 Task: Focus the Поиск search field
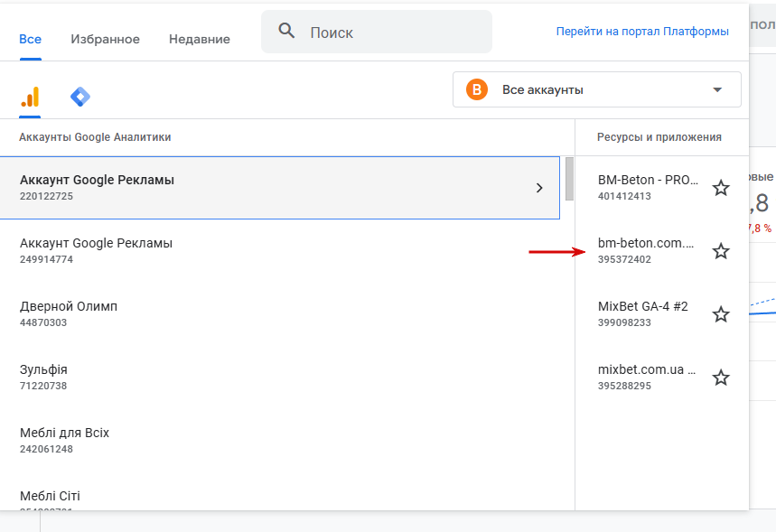point(377,32)
